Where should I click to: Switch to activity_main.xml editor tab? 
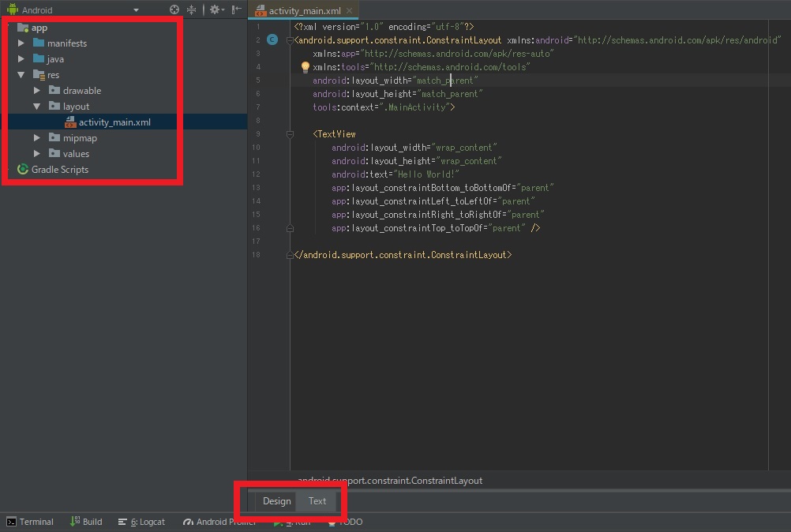304,10
